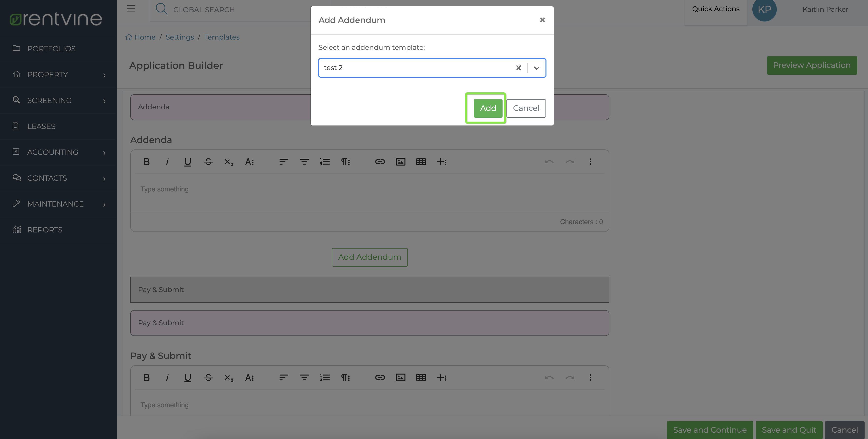Open more options in Pay & Submit editor
Image resolution: width=868 pixels, height=439 pixels.
pos(590,378)
